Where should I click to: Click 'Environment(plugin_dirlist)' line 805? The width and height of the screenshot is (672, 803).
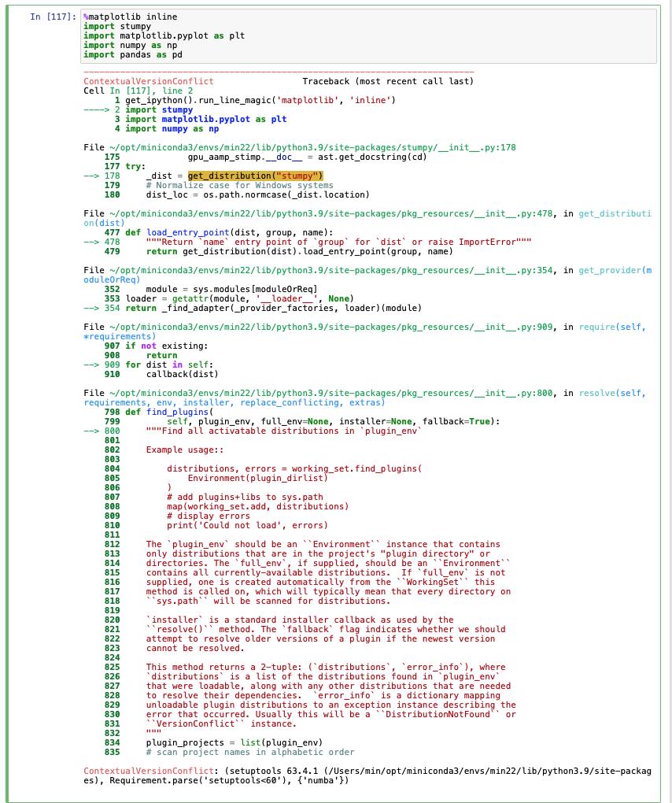pyautogui.click(x=257, y=479)
